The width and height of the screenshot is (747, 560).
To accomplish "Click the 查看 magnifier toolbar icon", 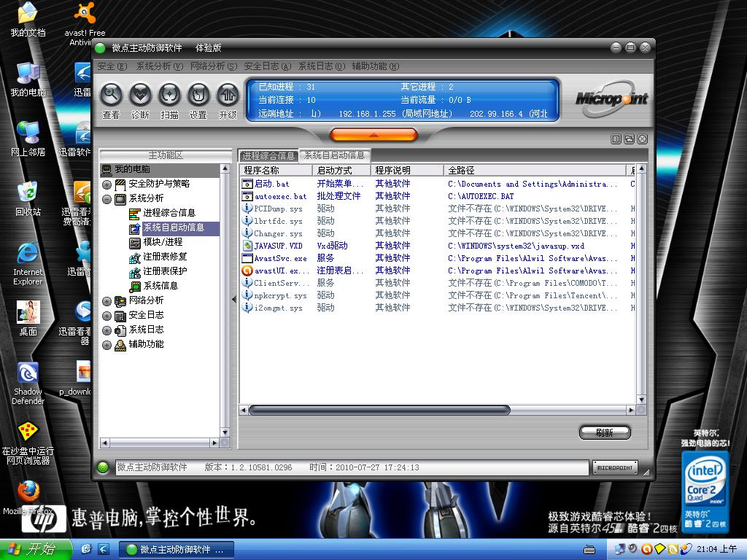I will pyautogui.click(x=111, y=94).
